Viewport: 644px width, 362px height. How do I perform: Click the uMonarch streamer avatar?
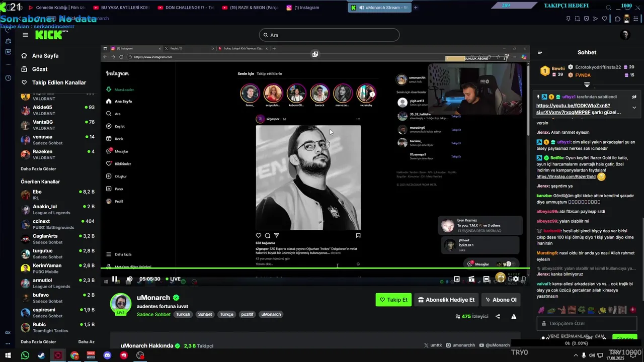pyautogui.click(x=121, y=303)
